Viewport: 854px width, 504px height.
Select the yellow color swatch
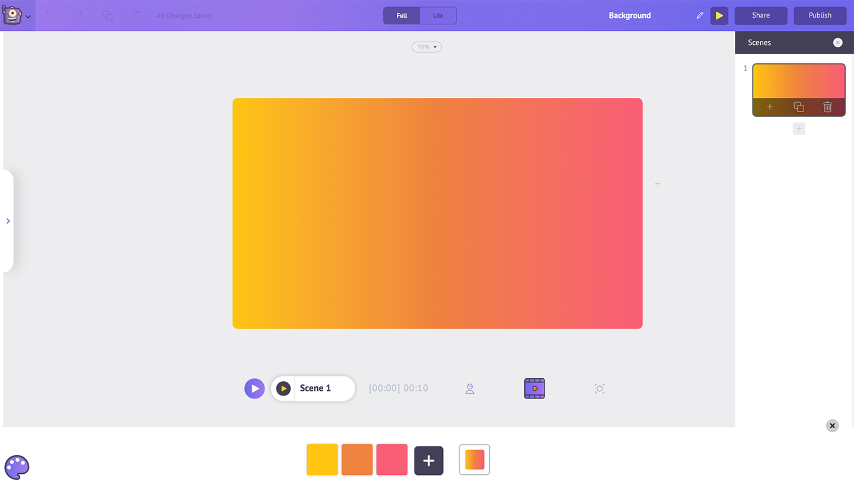322,460
